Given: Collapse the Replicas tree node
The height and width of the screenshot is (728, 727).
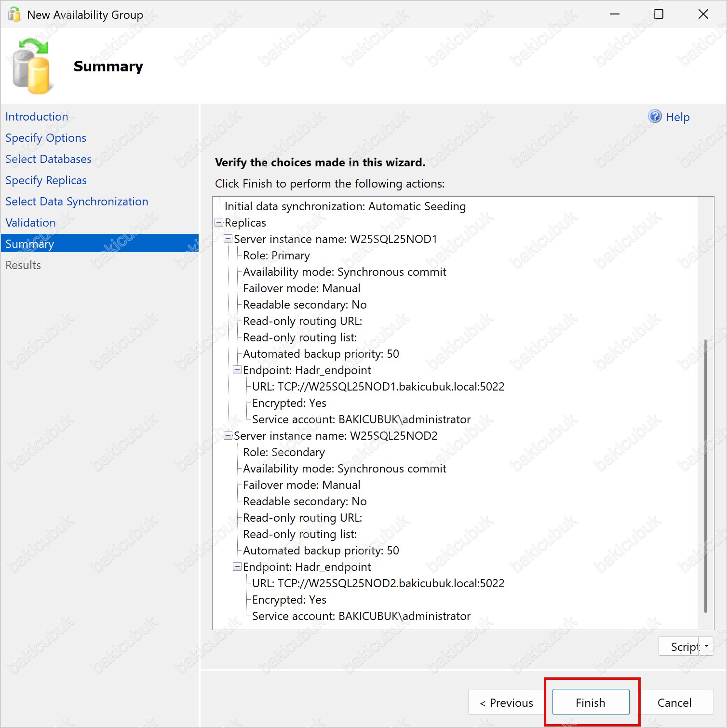Looking at the screenshot, I should click(219, 223).
